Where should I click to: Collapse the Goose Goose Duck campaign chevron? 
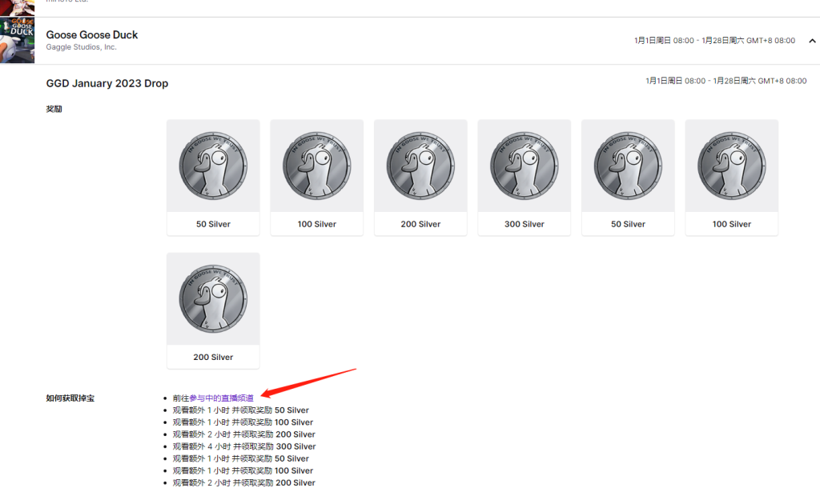[812, 41]
